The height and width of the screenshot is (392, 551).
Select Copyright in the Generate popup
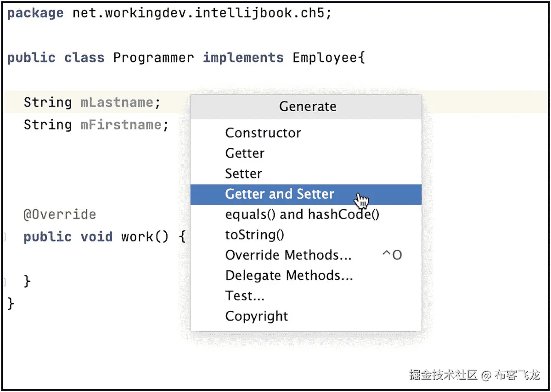point(256,316)
